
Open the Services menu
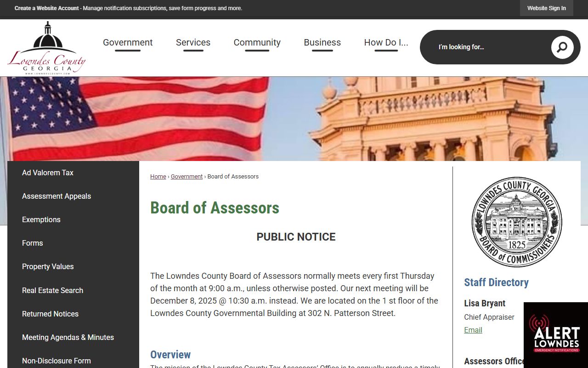193,42
